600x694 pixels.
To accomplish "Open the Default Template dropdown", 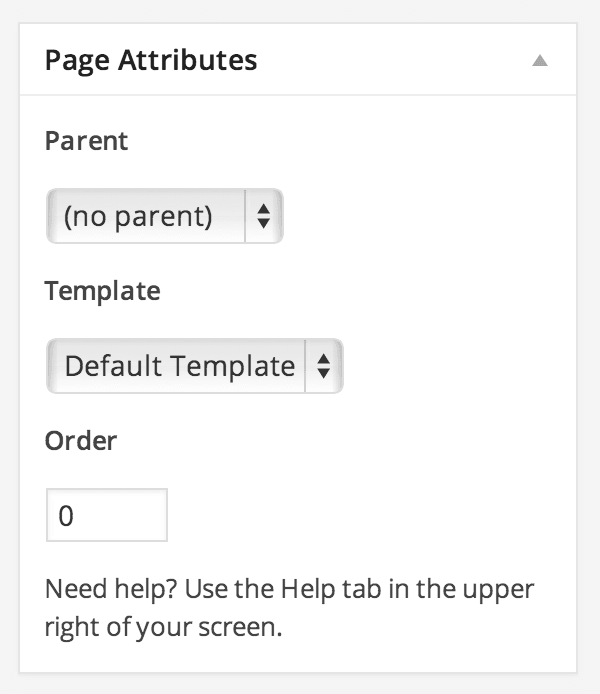I will pos(194,366).
